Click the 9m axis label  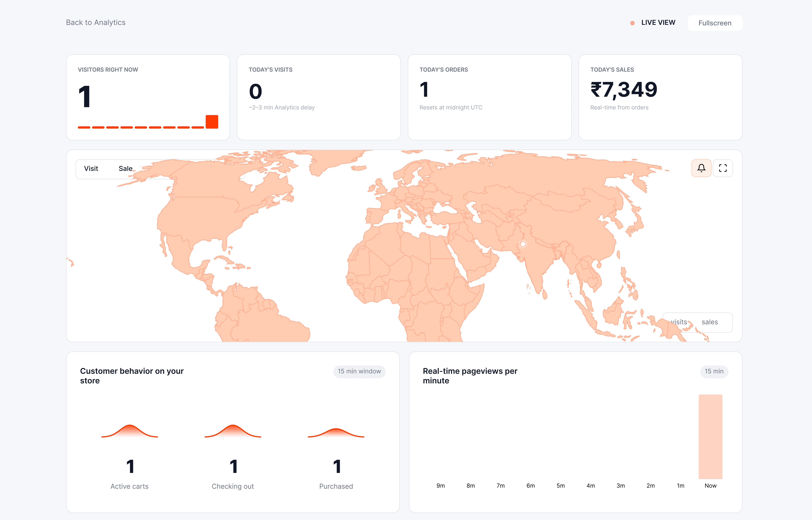[x=441, y=486]
